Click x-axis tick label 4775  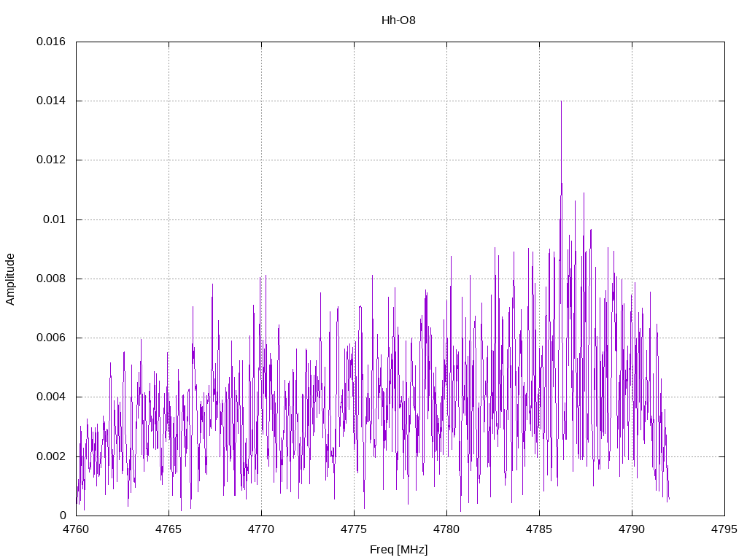pos(354,529)
